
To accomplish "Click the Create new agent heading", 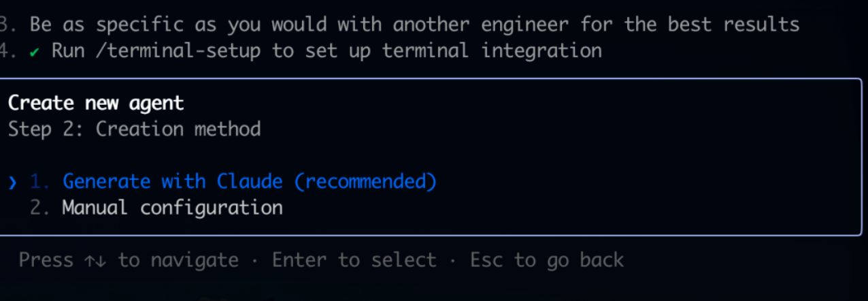I will pos(96,104).
